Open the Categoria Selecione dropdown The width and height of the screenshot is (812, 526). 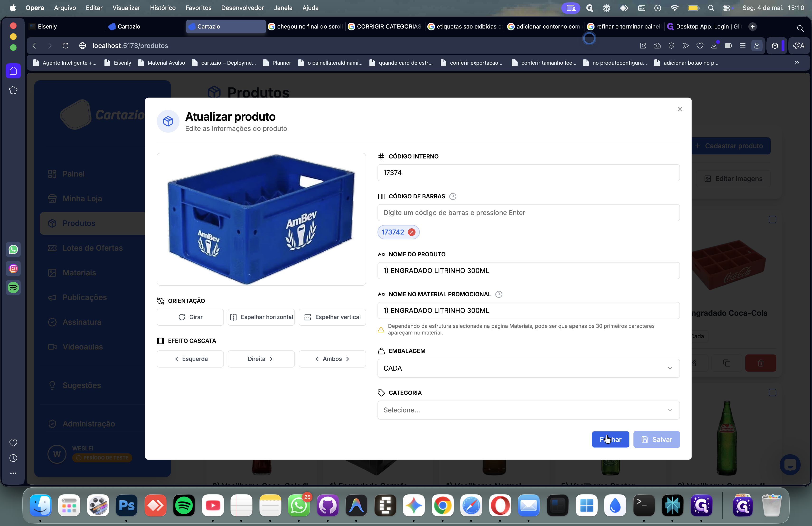pyautogui.click(x=528, y=410)
